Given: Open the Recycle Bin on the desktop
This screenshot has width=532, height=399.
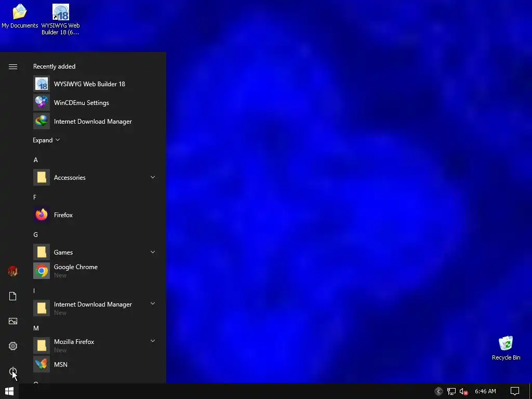Looking at the screenshot, I should coord(506,348).
